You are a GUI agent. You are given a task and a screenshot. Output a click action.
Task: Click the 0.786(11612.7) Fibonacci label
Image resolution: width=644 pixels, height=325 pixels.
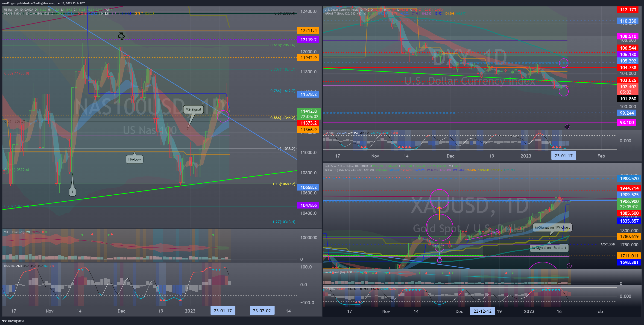click(283, 91)
